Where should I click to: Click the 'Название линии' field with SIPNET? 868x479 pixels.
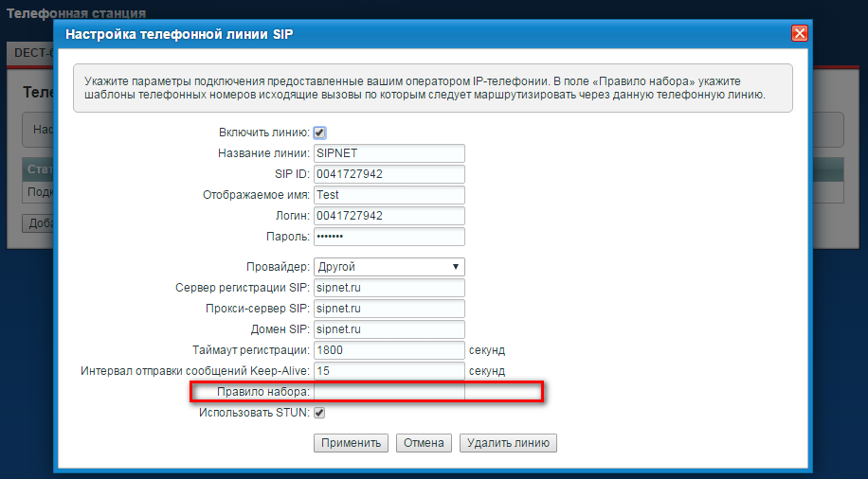point(389,153)
